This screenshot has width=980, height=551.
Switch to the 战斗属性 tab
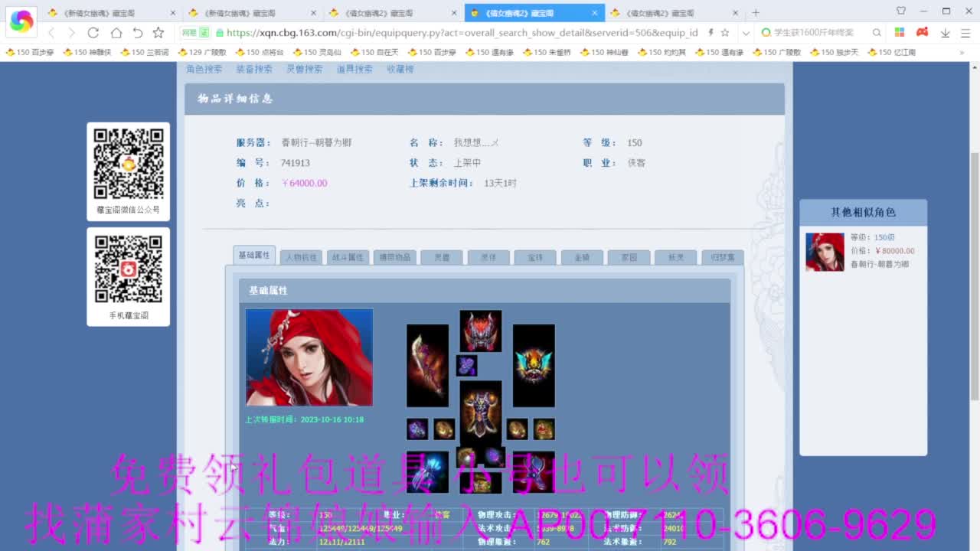(x=347, y=257)
